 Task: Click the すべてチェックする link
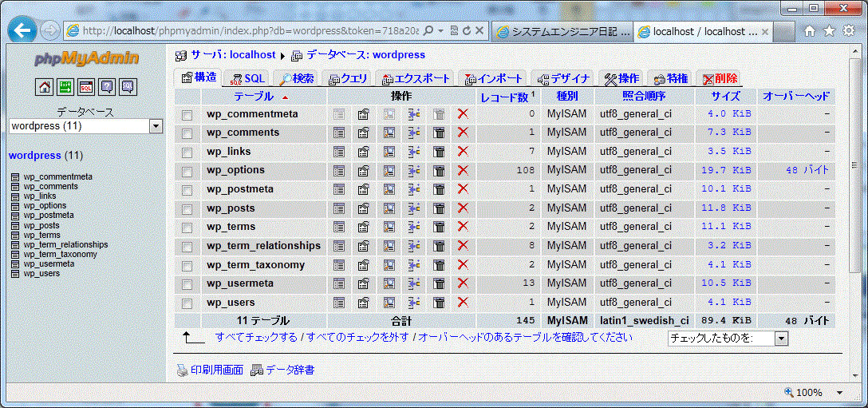(x=256, y=338)
